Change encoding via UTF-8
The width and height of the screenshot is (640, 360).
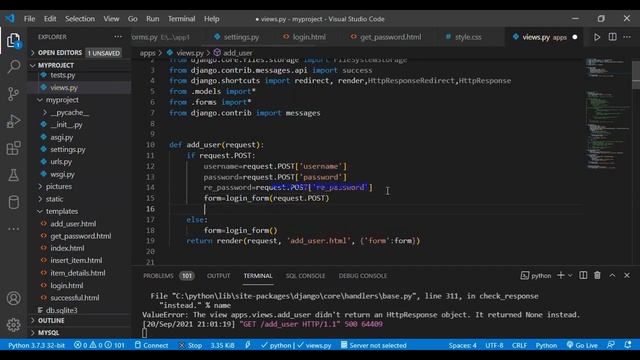tap(494, 345)
